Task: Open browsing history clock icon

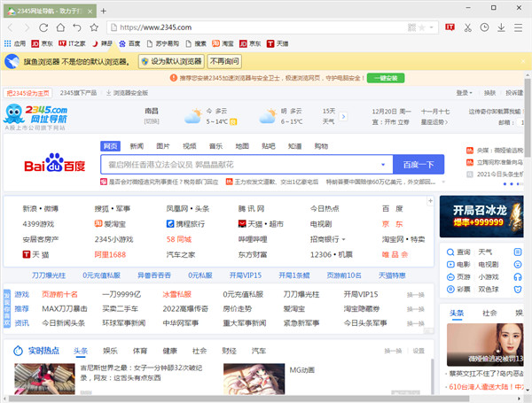Action: point(484,27)
